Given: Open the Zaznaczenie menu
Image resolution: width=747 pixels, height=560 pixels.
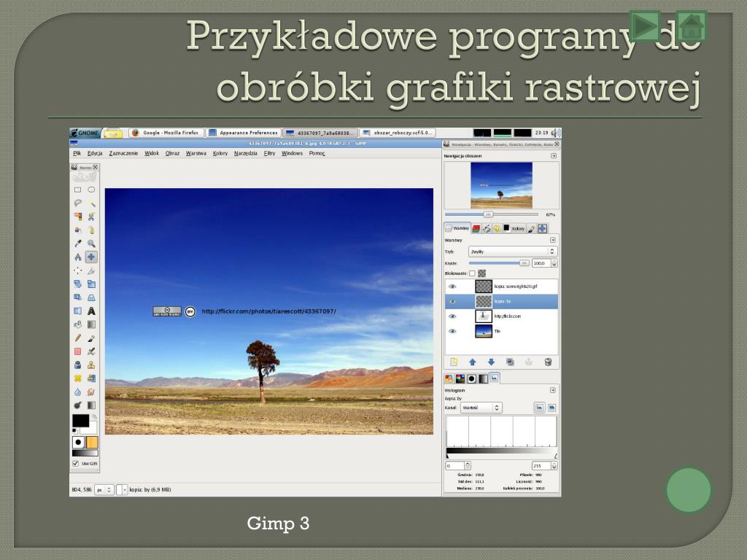Looking at the screenshot, I should [123, 153].
